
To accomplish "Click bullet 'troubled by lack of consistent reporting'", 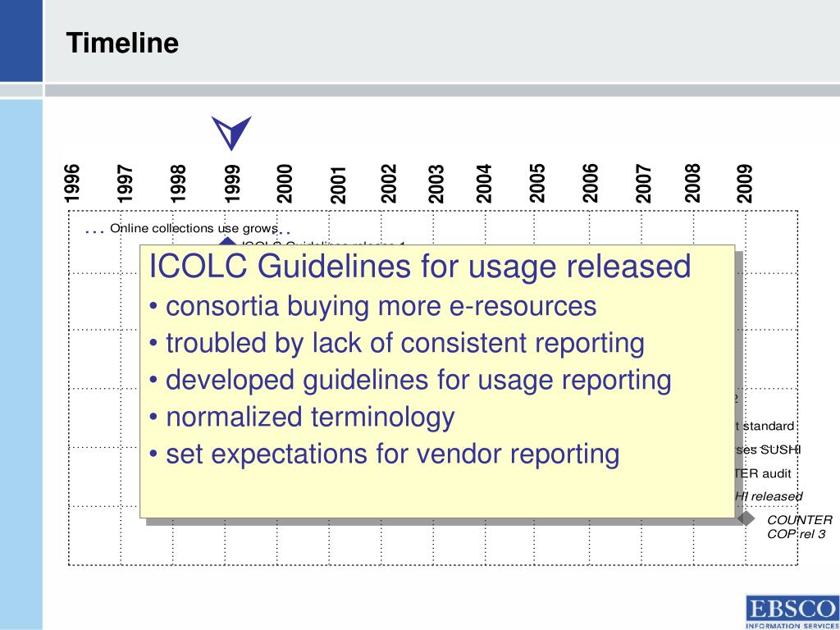I will pyautogui.click(x=397, y=344).
